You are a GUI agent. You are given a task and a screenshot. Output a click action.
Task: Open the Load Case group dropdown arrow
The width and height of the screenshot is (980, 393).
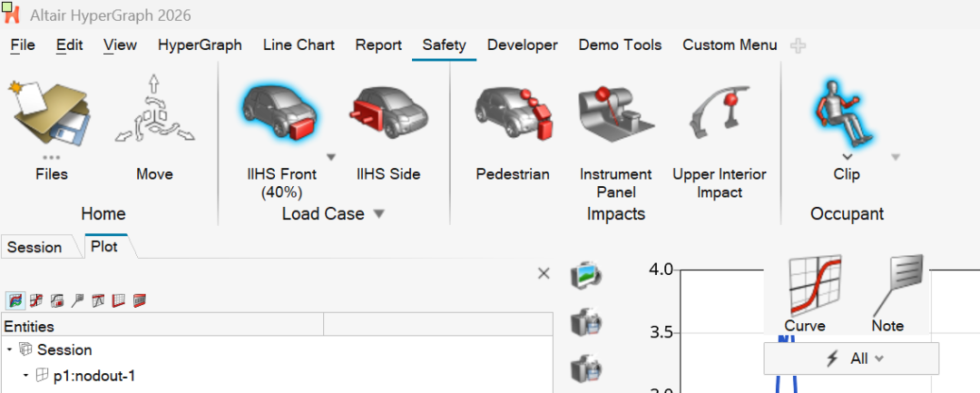tap(378, 214)
